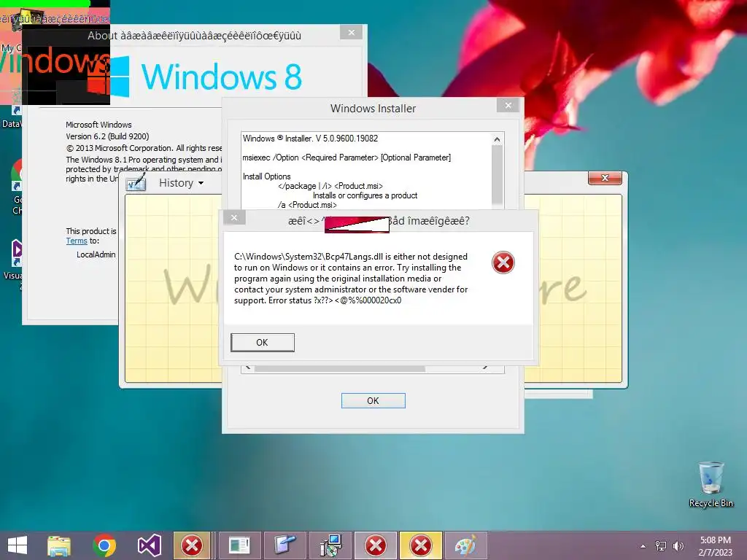Click the Windows Installer scroll-up arrow
This screenshot has width=747, height=560.
tap(497, 139)
